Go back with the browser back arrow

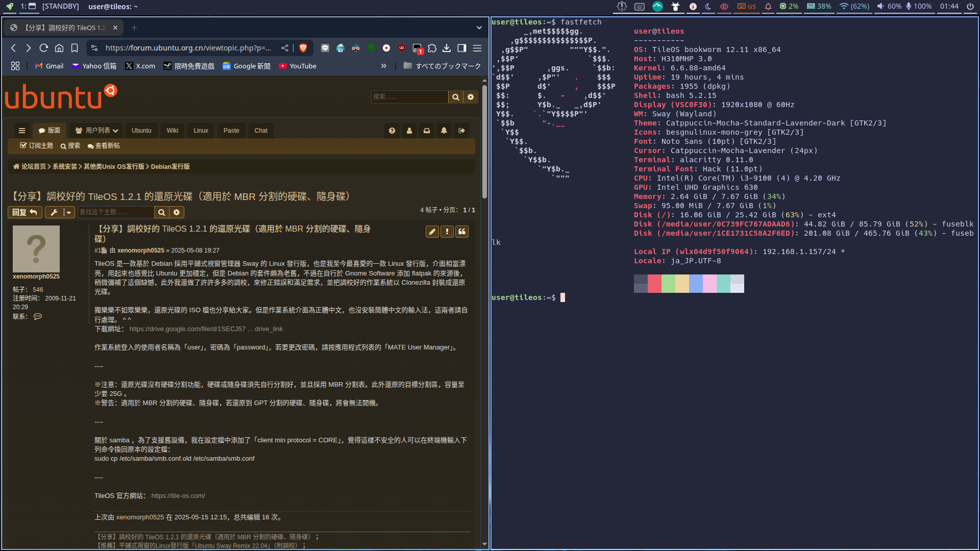point(14,48)
